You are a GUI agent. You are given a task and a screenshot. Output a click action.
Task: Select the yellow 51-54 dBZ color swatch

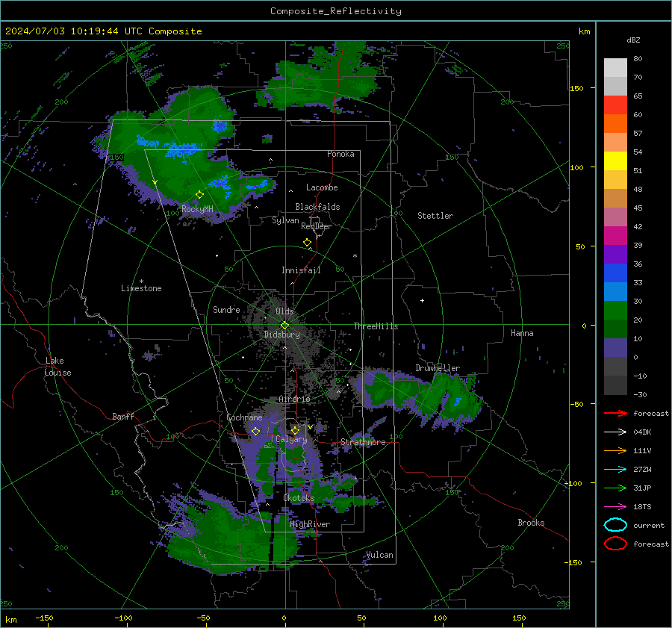click(x=615, y=161)
